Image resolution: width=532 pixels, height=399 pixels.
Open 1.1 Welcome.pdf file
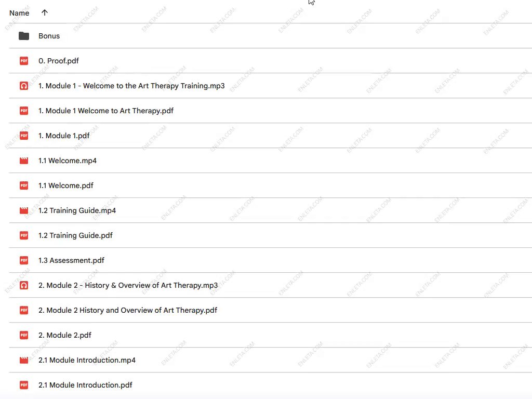click(x=66, y=185)
